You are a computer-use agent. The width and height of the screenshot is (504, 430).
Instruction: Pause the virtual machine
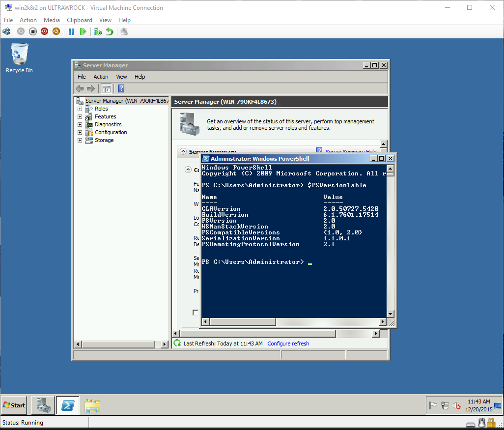tap(71, 31)
